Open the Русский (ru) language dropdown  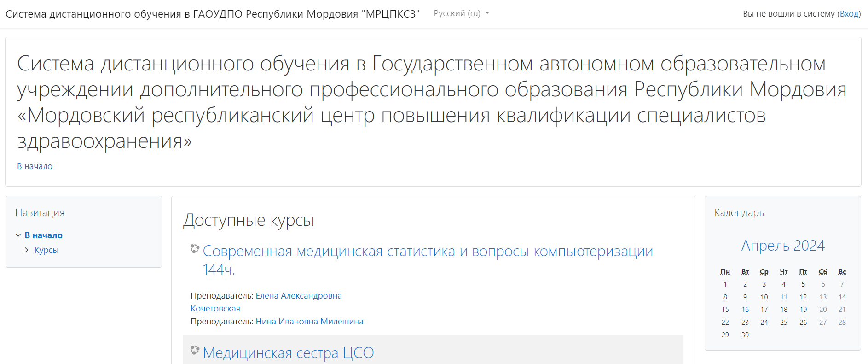coord(462,13)
